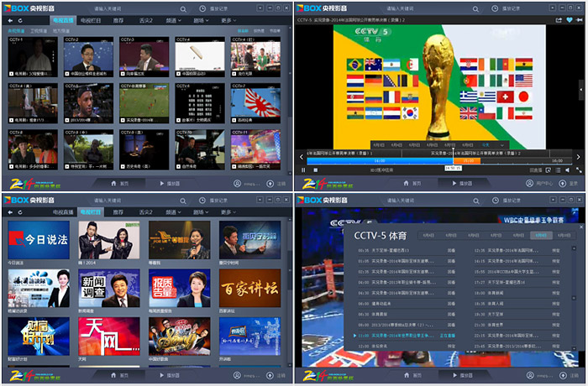The height and width of the screenshot is (386, 588).
Task: Toggle heart favorite in World Cup player window
Action: 570,20
